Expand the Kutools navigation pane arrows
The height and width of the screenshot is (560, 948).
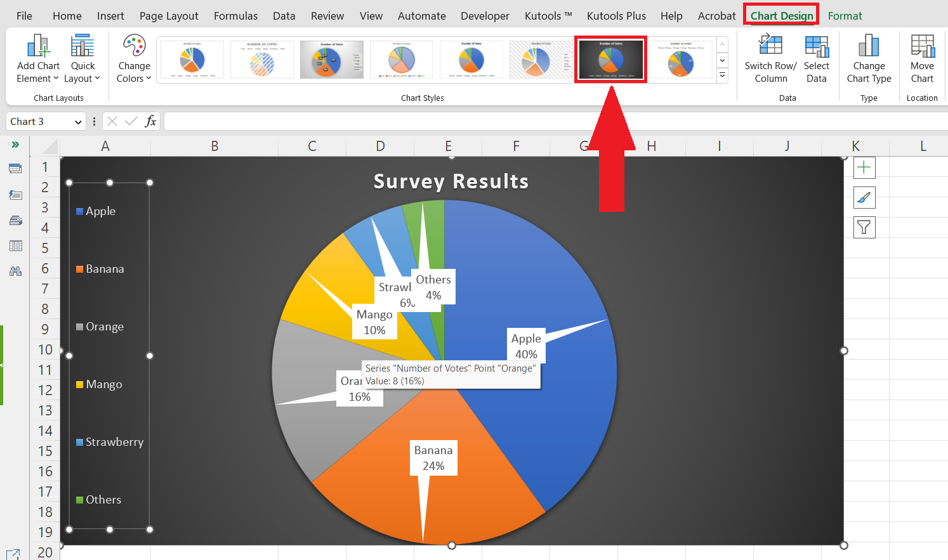[15, 145]
